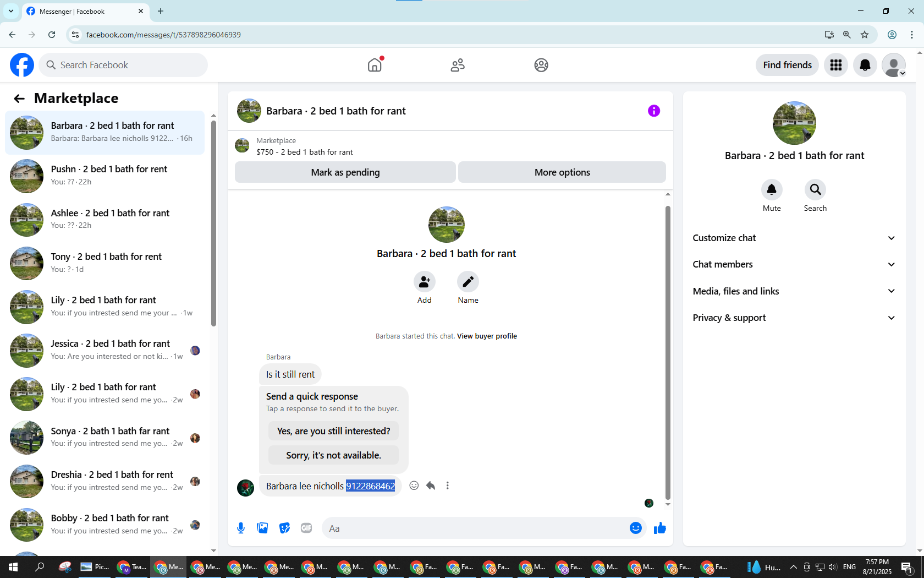
Task: Attach a file with image icon
Action: tap(263, 528)
